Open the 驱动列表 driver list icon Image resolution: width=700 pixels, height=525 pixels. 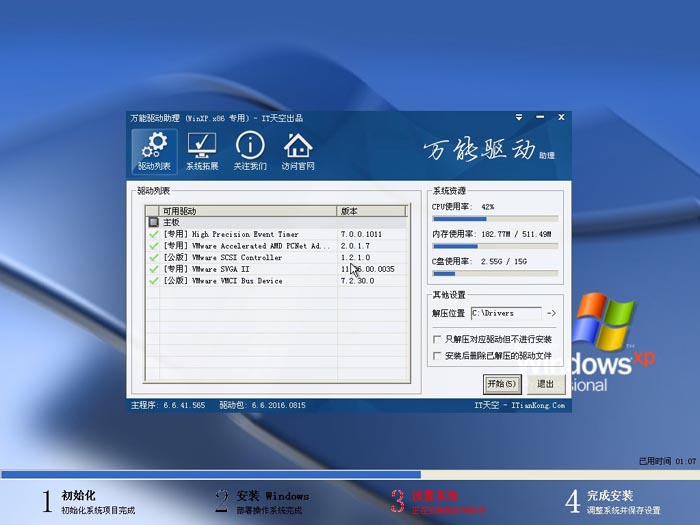[154, 150]
